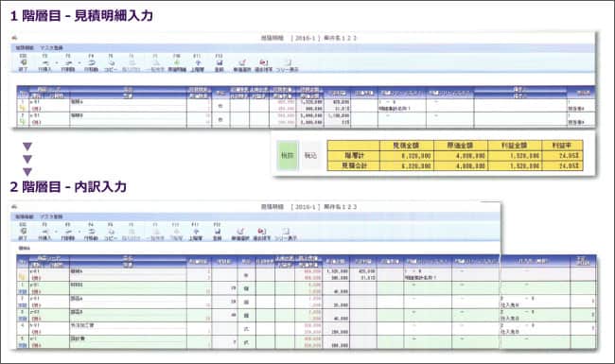Image resolution: width=615 pixels, height=364 pixels.
Task: Click コピー (F5) icon in 2階層目 window
Action: point(111,232)
